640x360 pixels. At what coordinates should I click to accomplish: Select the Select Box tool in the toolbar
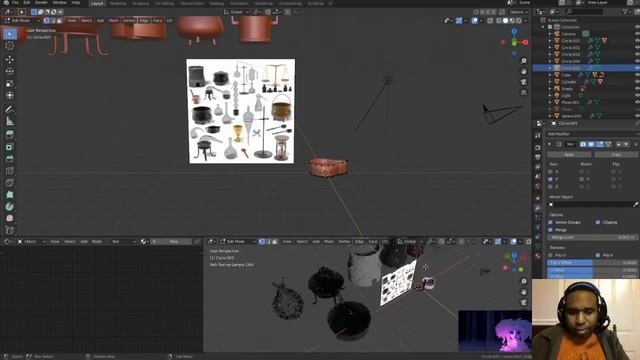[x=10, y=34]
